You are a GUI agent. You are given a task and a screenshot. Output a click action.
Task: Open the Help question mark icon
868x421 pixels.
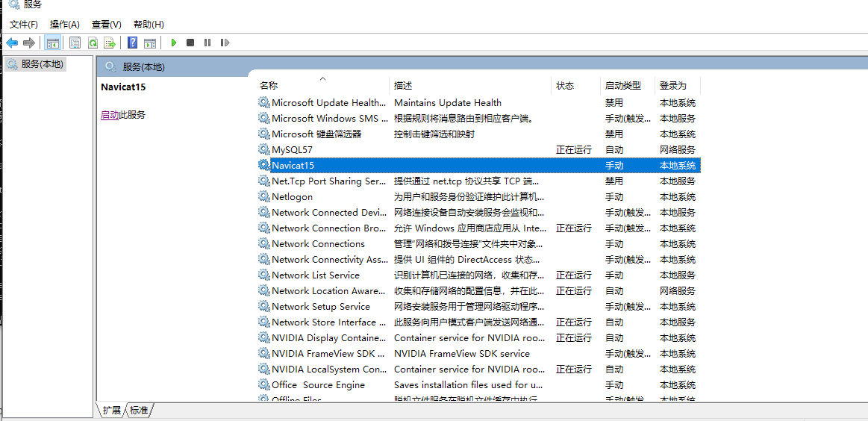(x=132, y=43)
